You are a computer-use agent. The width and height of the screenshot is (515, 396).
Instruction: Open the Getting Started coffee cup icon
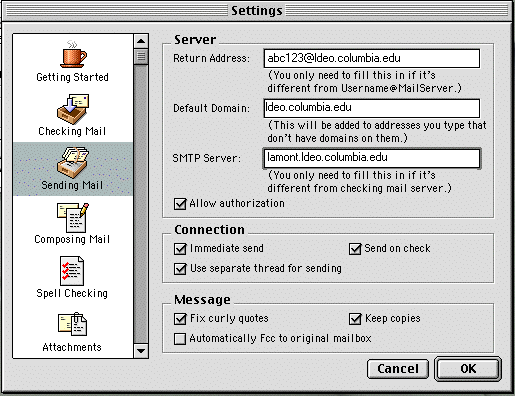tap(73, 54)
